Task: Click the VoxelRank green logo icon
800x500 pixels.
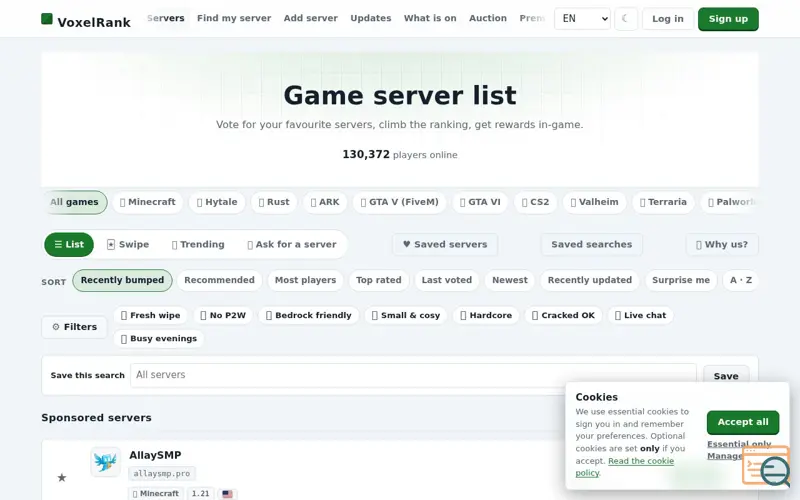Action: [x=47, y=19]
